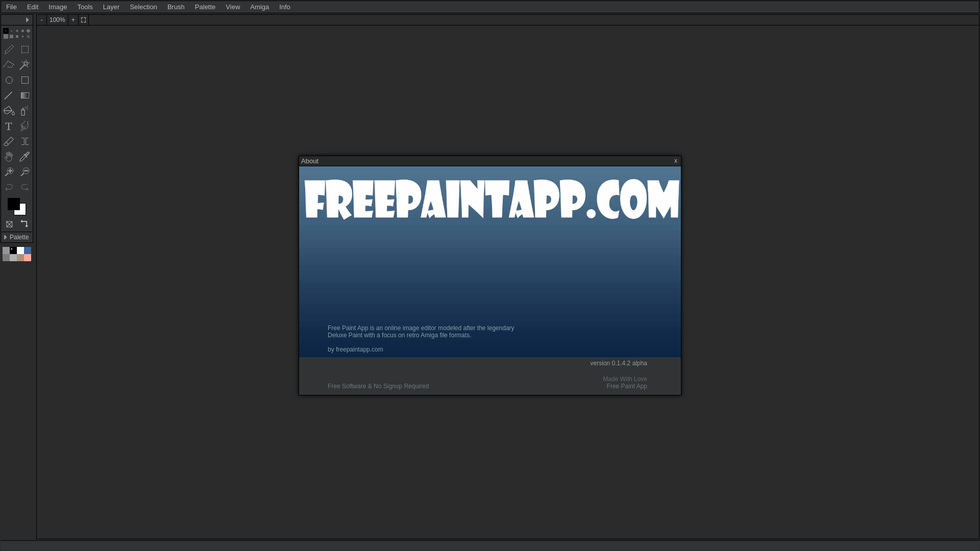Select the dithered spray brush preset
Viewport: 980px width, 551px height.
[28, 37]
